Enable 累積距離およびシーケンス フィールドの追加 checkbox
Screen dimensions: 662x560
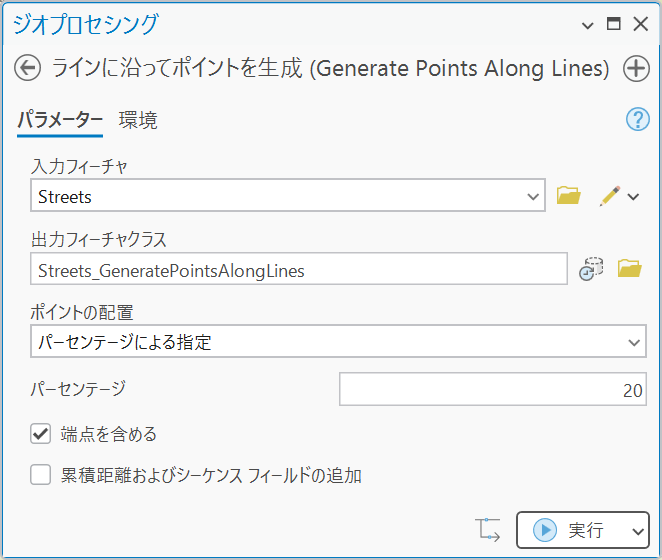(x=41, y=475)
